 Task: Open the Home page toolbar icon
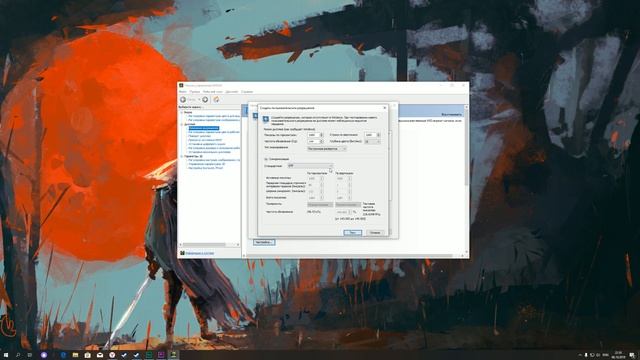click(216, 100)
